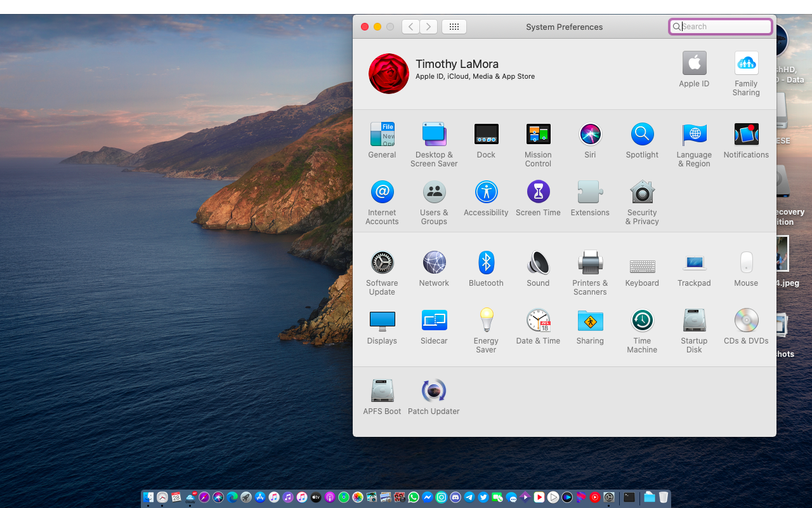Open the Extensions preferences pane
812x508 pixels.
point(590,198)
